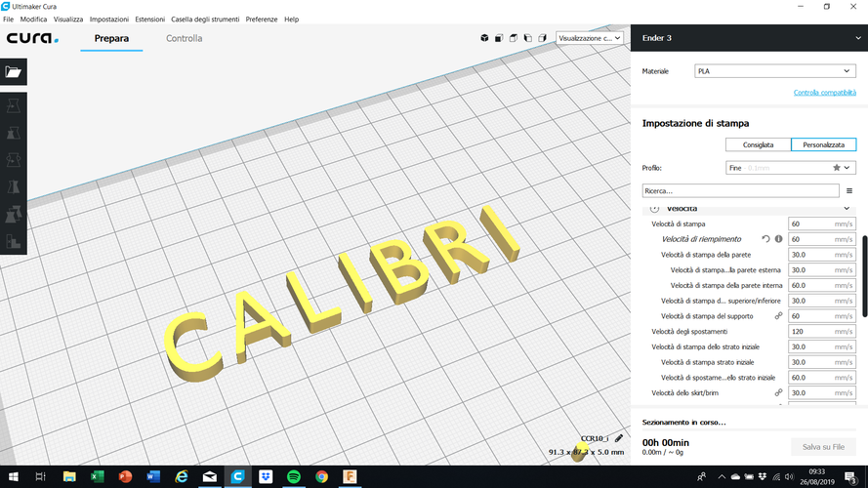Switch to top camera view
Screen dimensions: 868x488
pos(514,38)
